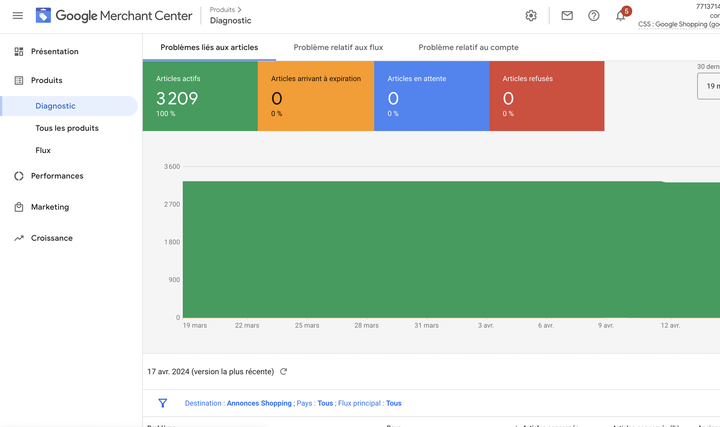The image size is (720, 427).
Task: Open the hamburger main menu
Action: point(18,16)
